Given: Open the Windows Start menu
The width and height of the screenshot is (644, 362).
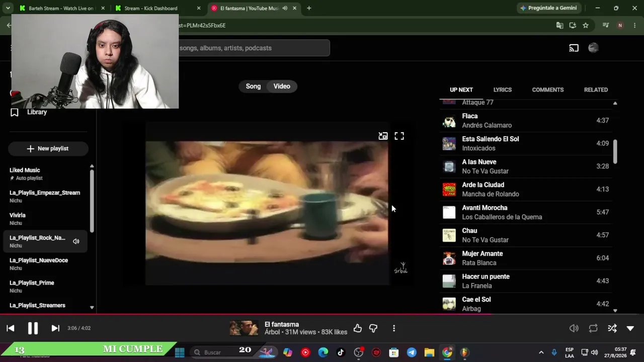Looking at the screenshot, I should [x=180, y=352].
